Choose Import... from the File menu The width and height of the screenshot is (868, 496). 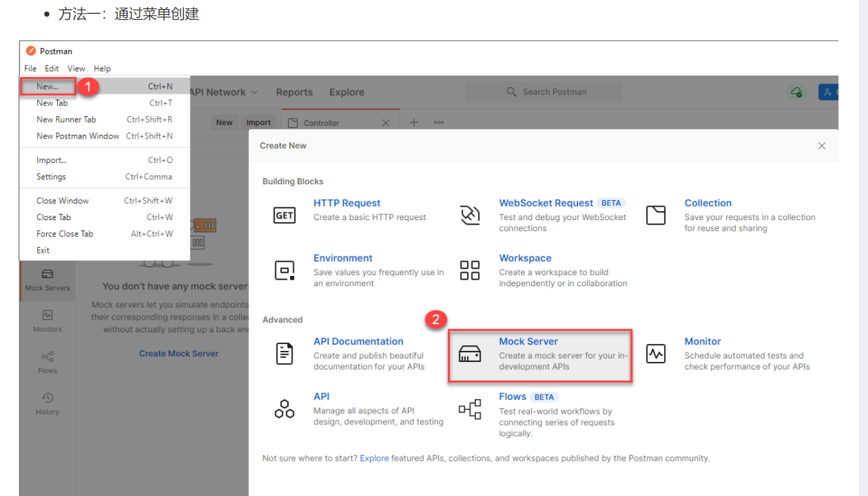coord(105,160)
